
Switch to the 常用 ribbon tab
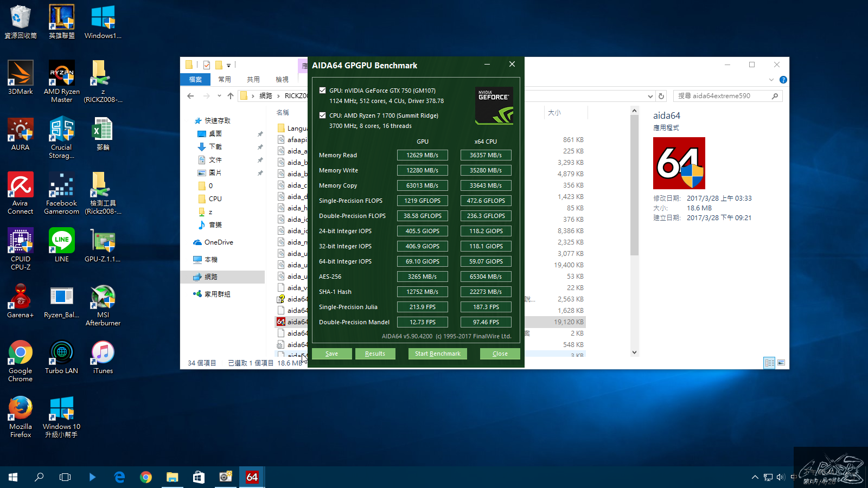[225, 80]
